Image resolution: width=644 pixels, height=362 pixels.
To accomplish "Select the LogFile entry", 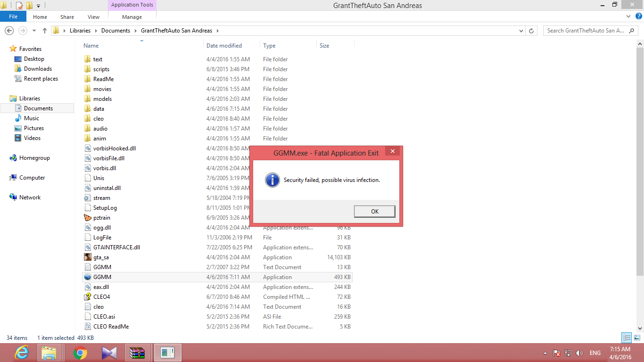I will [x=102, y=238].
